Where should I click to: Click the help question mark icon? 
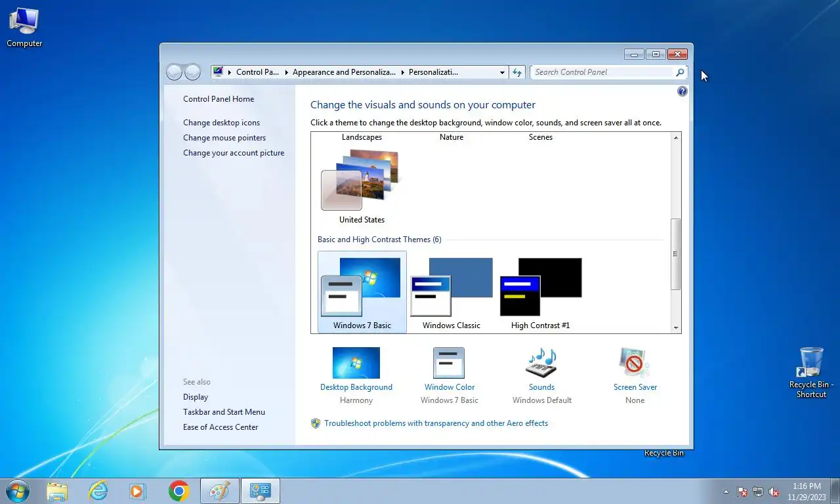(x=682, y=91)
